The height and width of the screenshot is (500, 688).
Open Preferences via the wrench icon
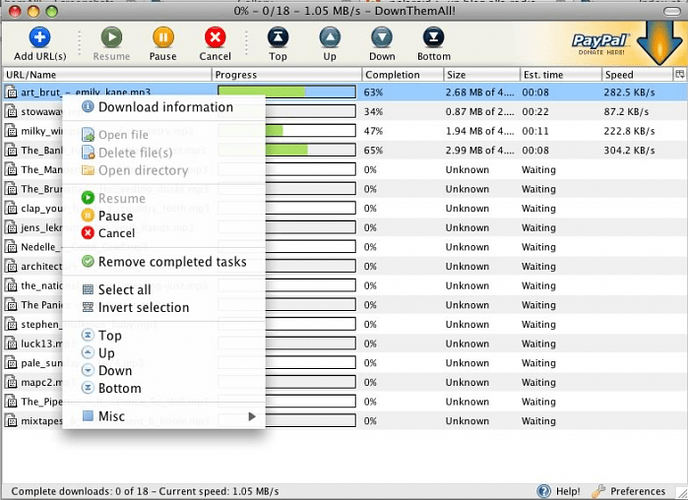tap(598, 491)
